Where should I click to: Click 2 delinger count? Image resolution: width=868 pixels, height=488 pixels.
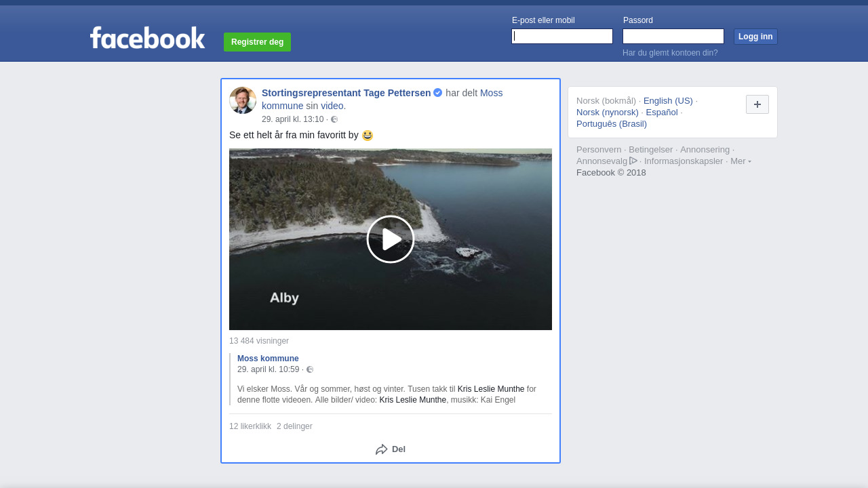tap(294, 426)
